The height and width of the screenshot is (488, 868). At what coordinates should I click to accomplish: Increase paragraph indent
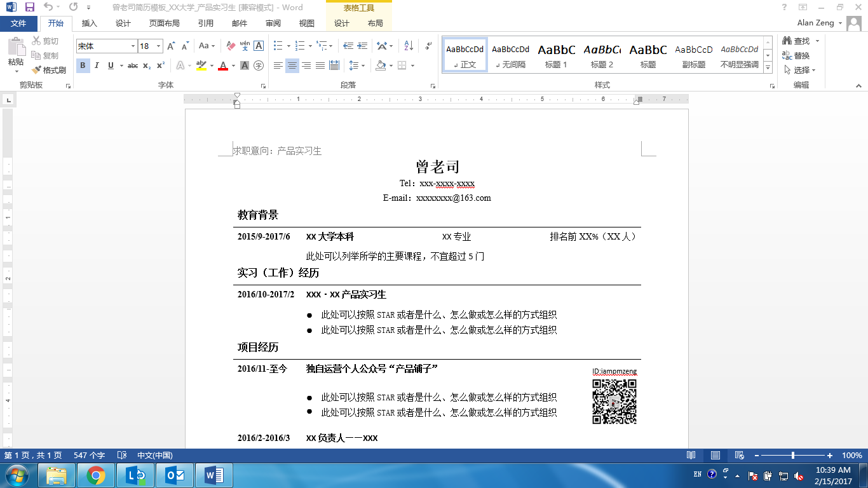pos(362,46)
